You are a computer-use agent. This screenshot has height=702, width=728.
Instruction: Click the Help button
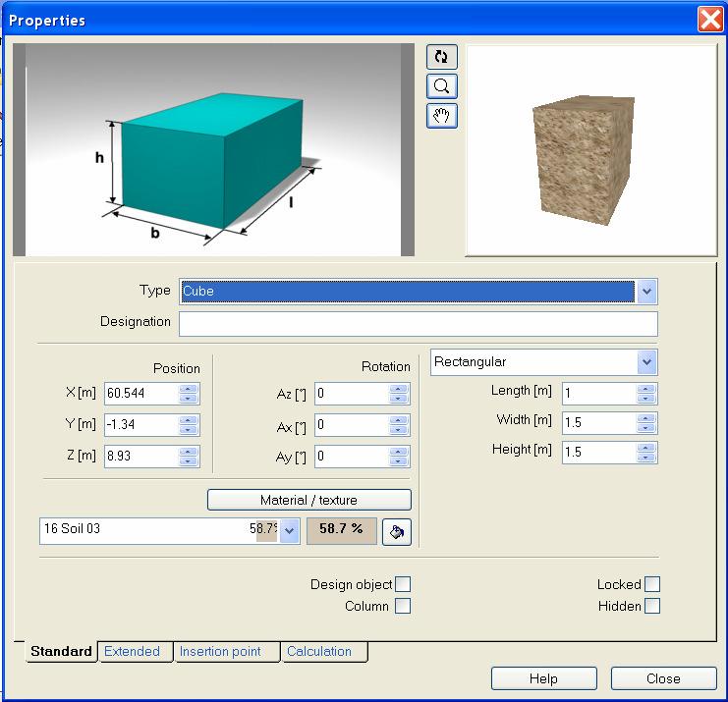[543, 678]
